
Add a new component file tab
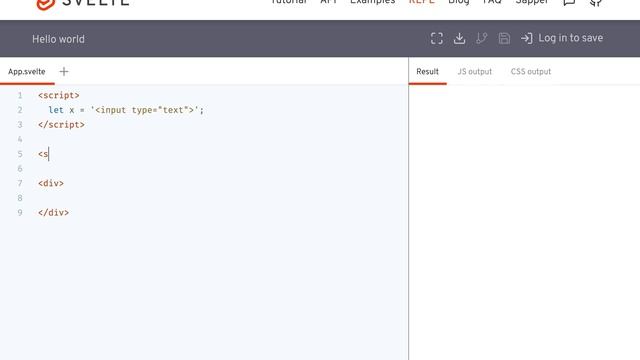[64, 71]
